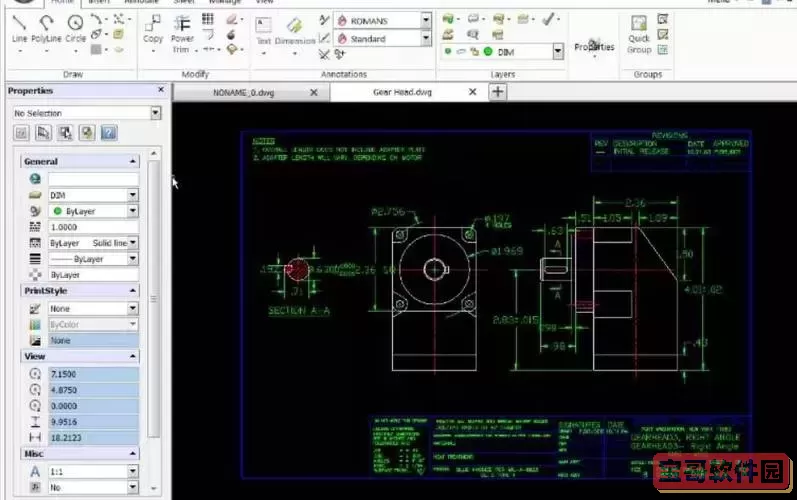Click the empty hyperlink field in General

pos(94,179)
